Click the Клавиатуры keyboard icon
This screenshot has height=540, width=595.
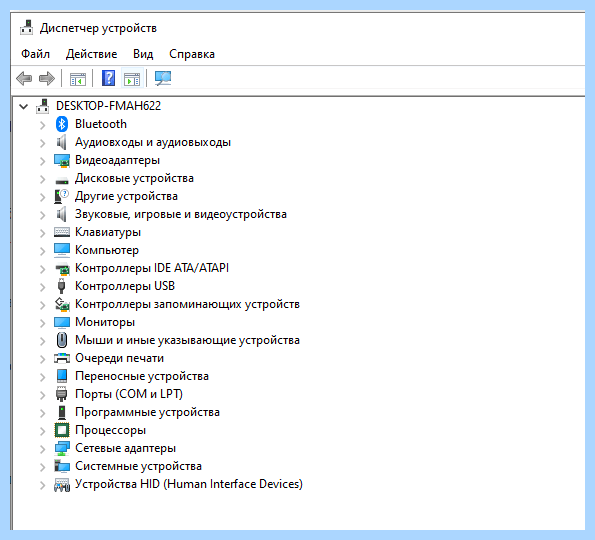(x=62, y=232)
